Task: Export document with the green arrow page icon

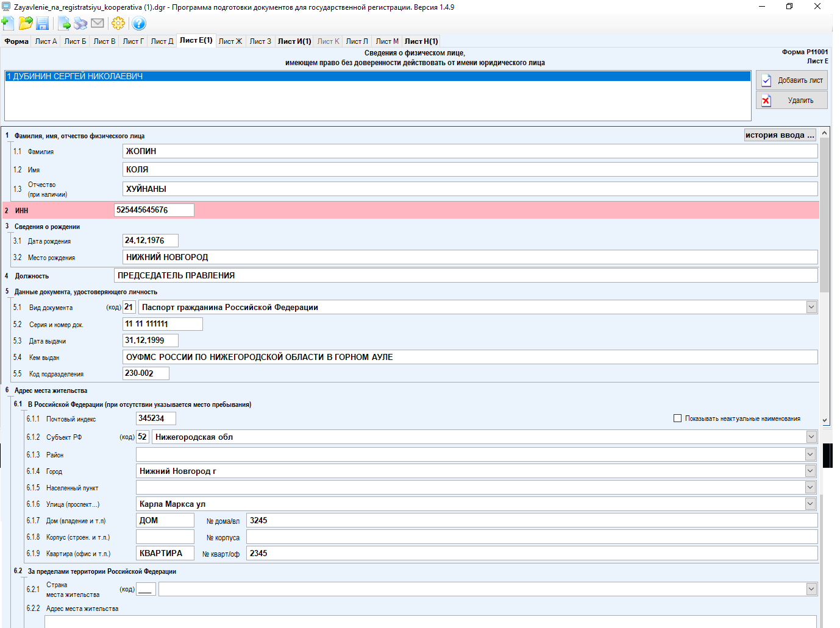Action: coord(64,23)
